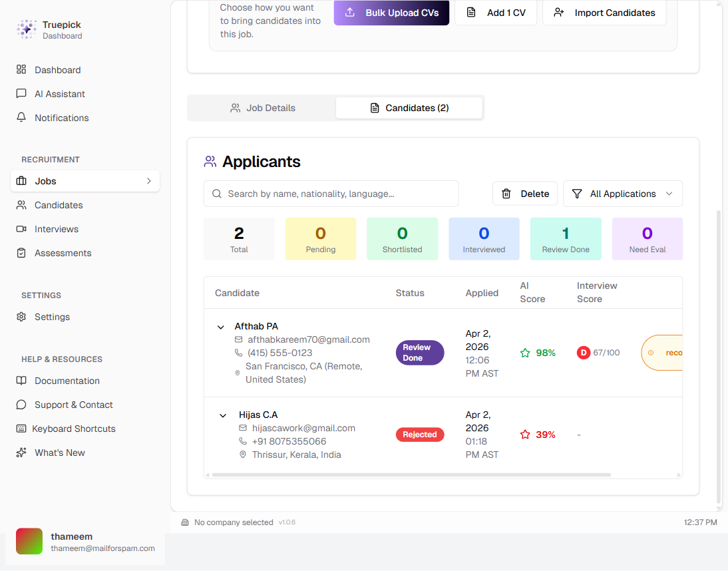Filter by Need Eval count card
Viewport: 728px width, 571px height.
pyautogui.click(x=647, y=239)
